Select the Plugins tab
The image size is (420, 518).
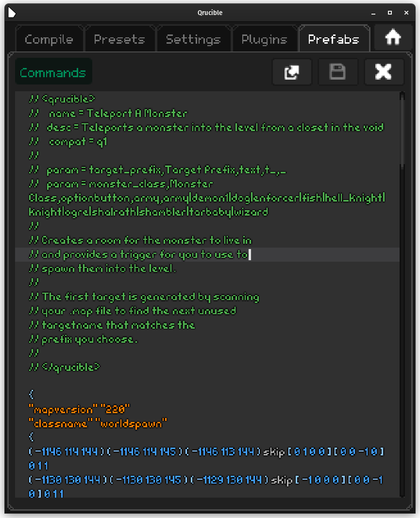point(264,39)
